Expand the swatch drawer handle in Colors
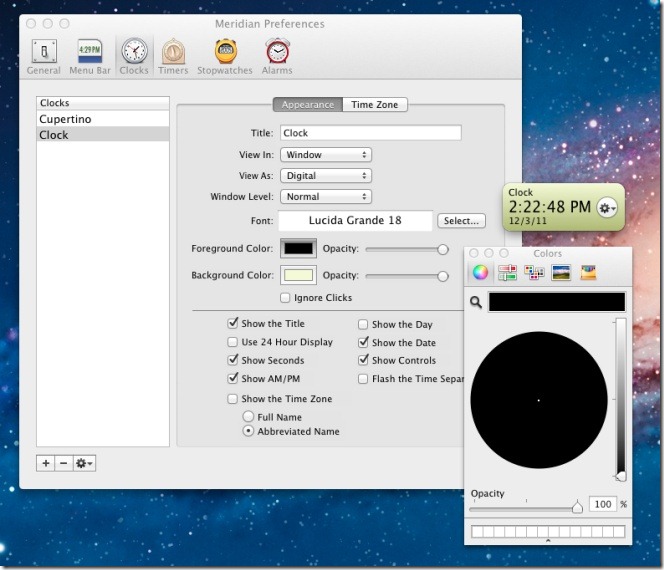 (548, 541)
